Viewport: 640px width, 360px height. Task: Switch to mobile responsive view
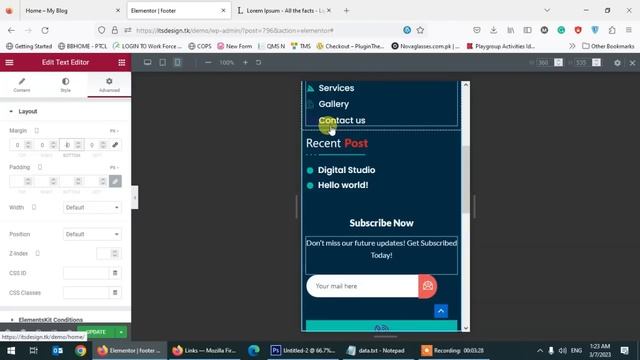coord(178,62)
